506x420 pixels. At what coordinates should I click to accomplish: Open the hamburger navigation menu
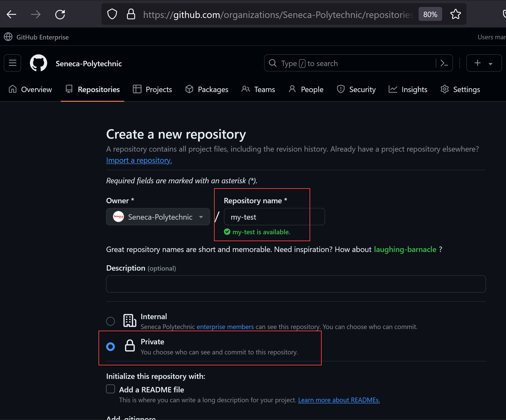[x=13, y=63]
